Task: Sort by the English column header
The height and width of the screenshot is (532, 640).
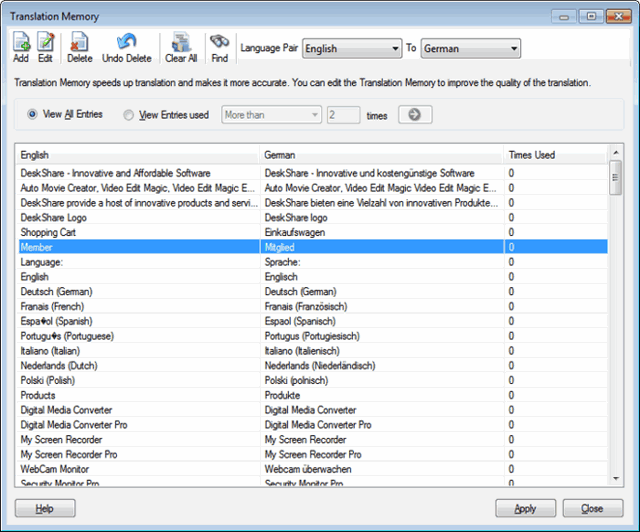Action: [138, 155]
